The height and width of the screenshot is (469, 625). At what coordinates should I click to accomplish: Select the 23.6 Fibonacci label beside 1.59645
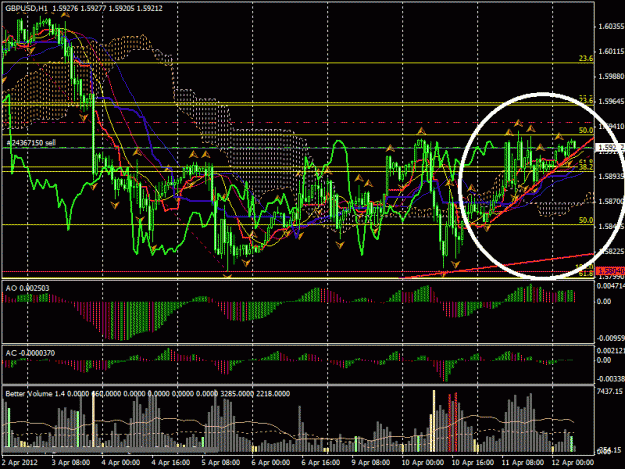click(x=586, y=100)
